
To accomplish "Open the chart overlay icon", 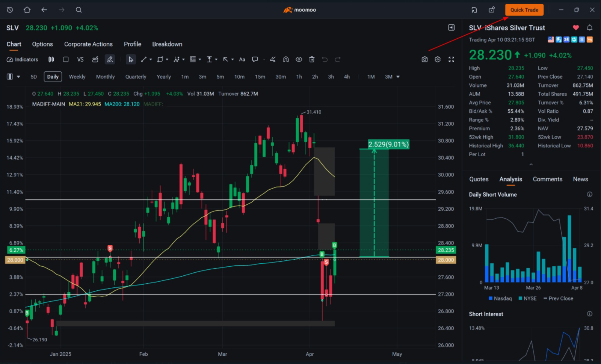I will coord(95,59).
